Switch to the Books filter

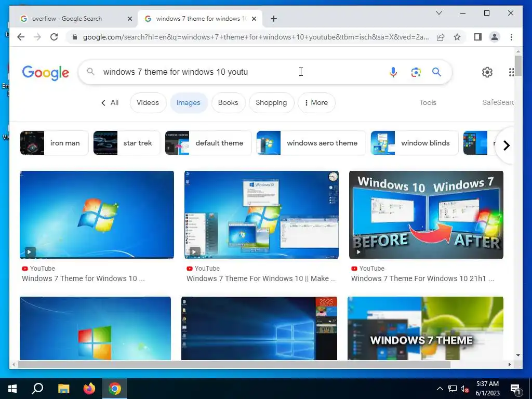(228, 102)
